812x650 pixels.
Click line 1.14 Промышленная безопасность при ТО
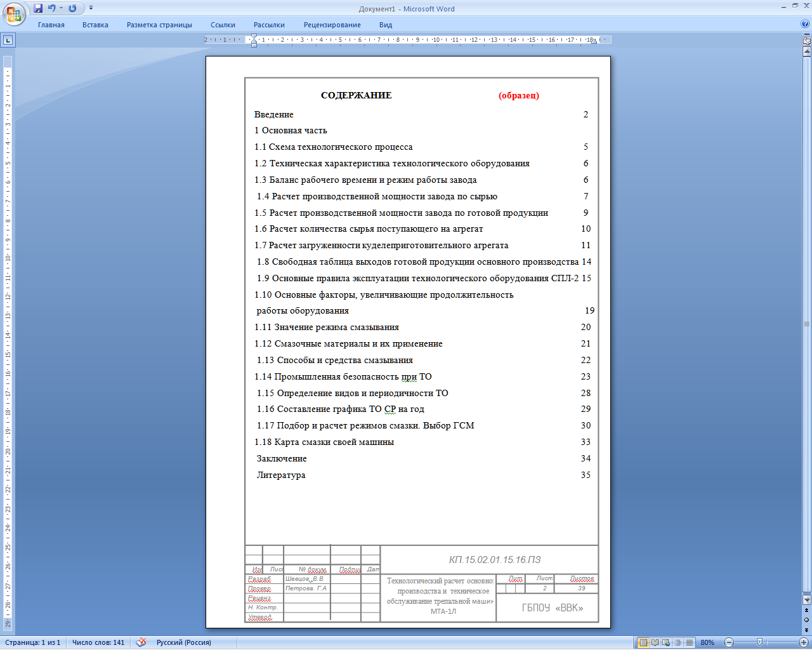343,376
